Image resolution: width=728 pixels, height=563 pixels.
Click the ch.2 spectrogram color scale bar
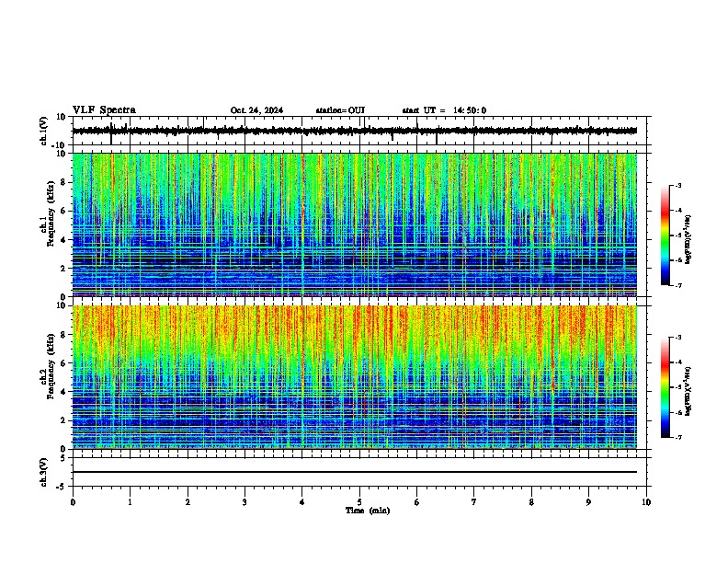coord(665,387)
